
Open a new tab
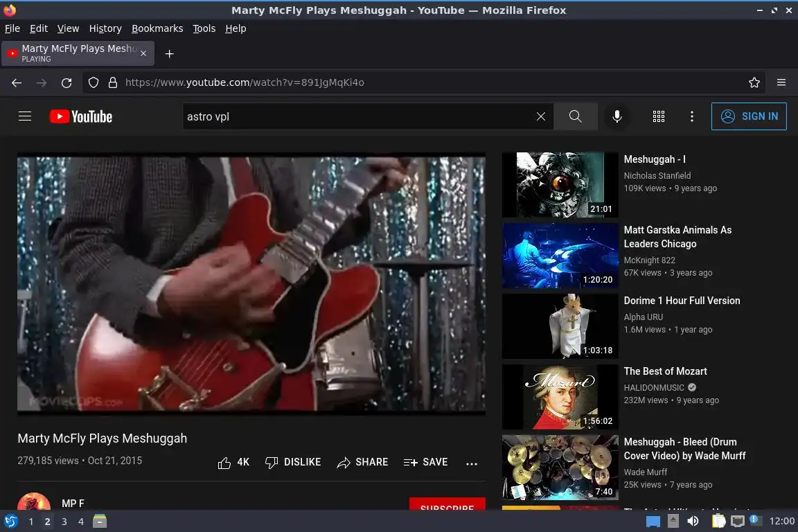point(170,53)
